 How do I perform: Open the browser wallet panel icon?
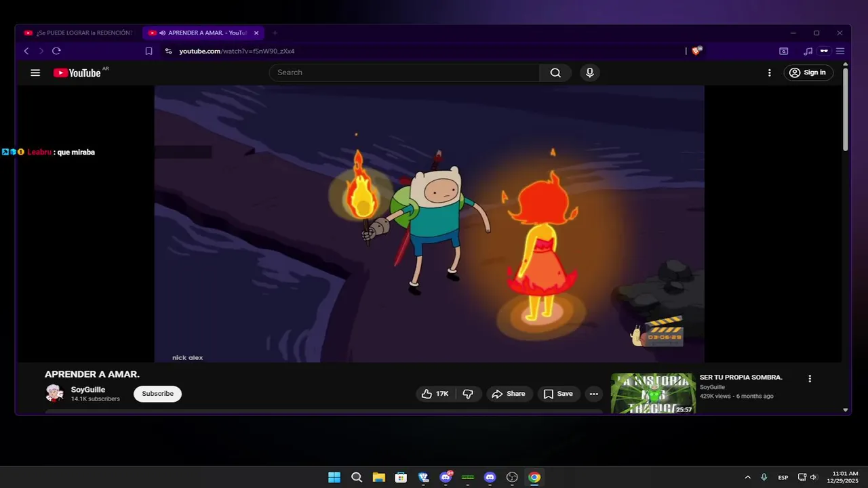(x=783, y=51)
